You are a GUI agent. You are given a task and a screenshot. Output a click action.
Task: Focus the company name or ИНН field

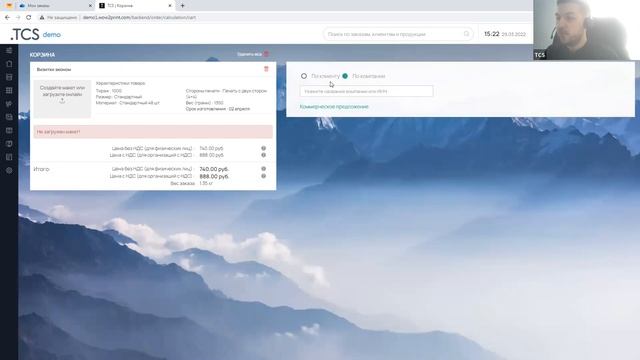click(x=366, y=91)
